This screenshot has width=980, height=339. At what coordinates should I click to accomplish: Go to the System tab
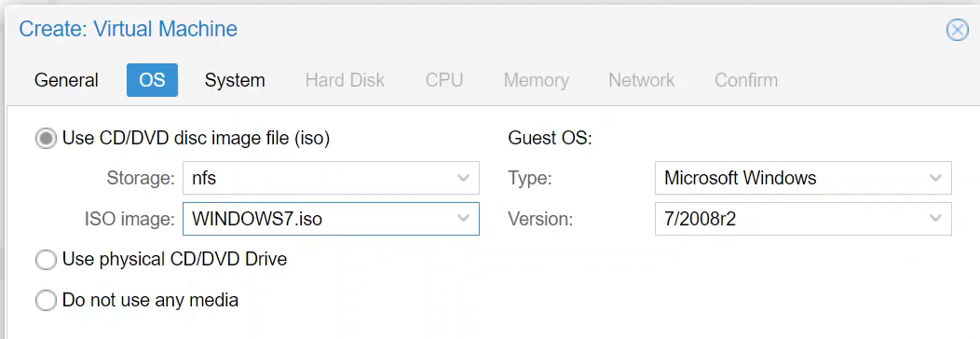(x=235, y=80)
